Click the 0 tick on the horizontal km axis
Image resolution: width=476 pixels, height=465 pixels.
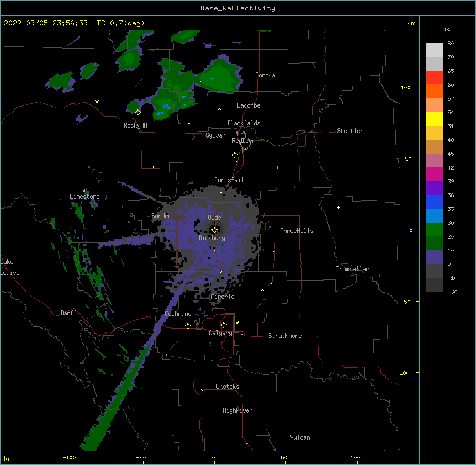pos(213,457)
